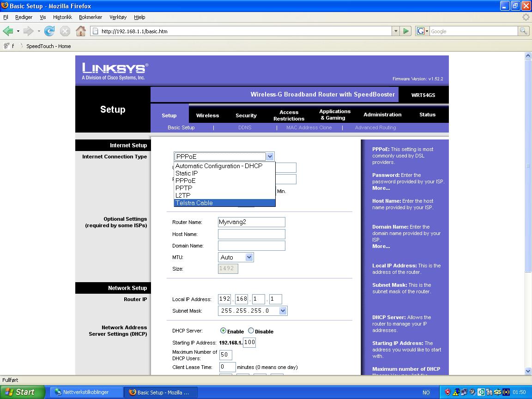Switch to Nettverkstilkoblinger taskbar window

86,392
